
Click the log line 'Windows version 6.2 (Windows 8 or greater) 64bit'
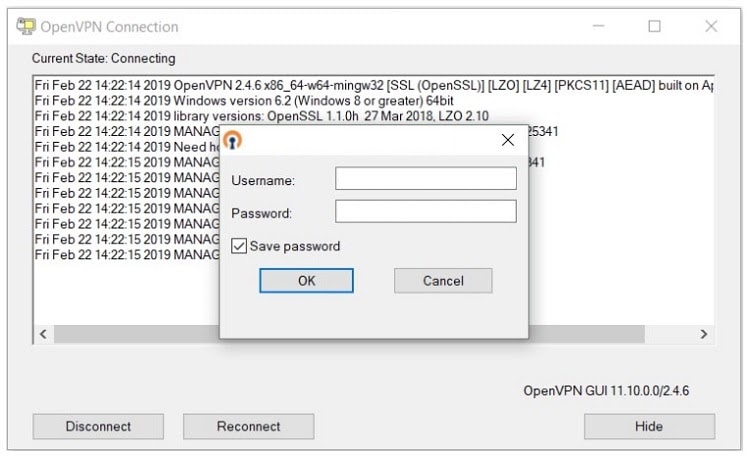(x=244, y=101)
